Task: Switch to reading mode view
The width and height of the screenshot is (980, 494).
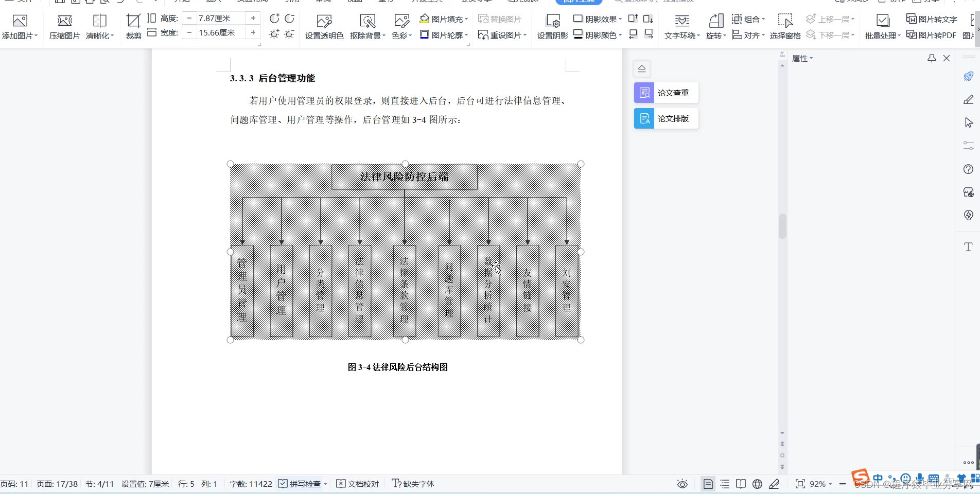Action: 741,484
